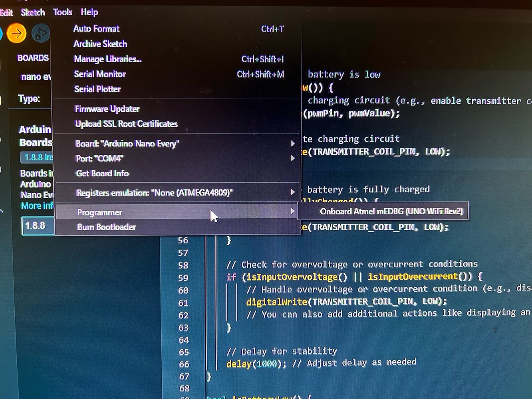Open the Help menu
The height and width of the screenshot is (399, 532).
[x=89, y=12]
